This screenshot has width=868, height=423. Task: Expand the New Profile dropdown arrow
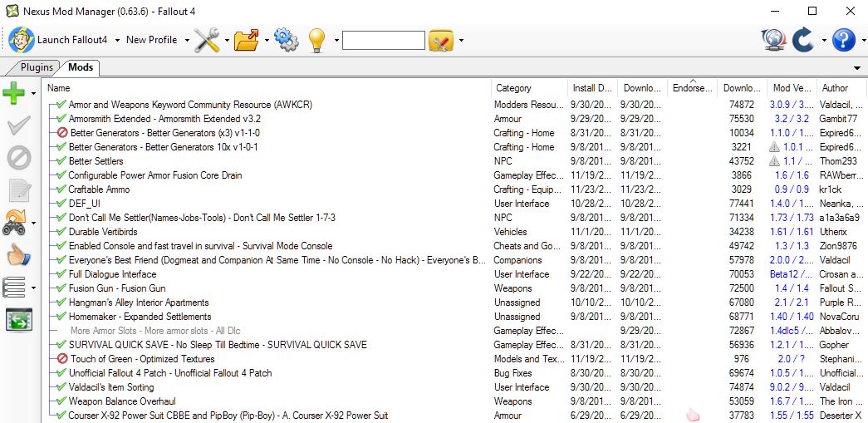(x=186, y=40)
